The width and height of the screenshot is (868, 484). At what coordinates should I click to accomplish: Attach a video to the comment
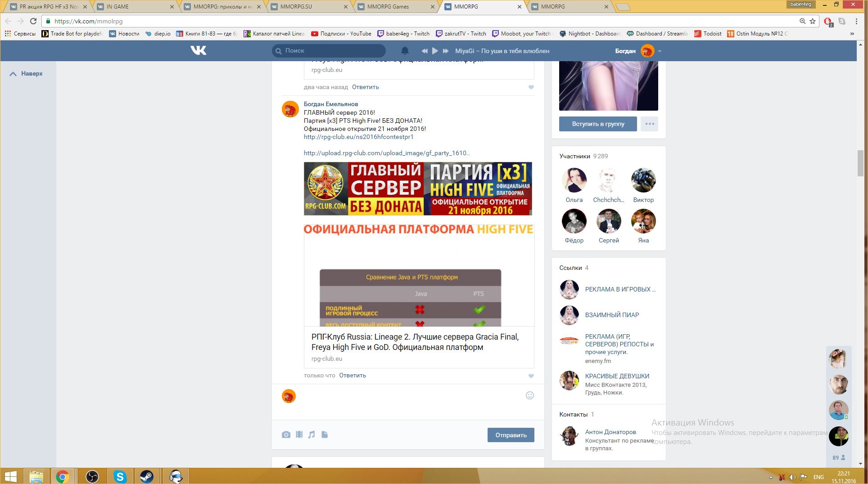[x=299, y=435]
